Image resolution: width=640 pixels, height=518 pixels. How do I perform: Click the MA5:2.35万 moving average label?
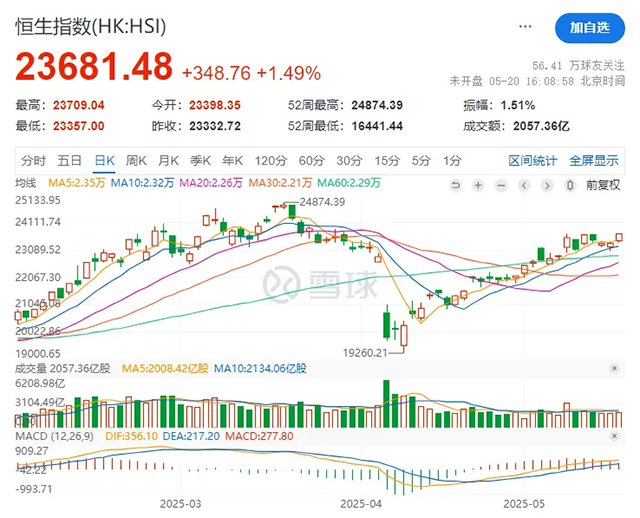click(x=77, y=183)
